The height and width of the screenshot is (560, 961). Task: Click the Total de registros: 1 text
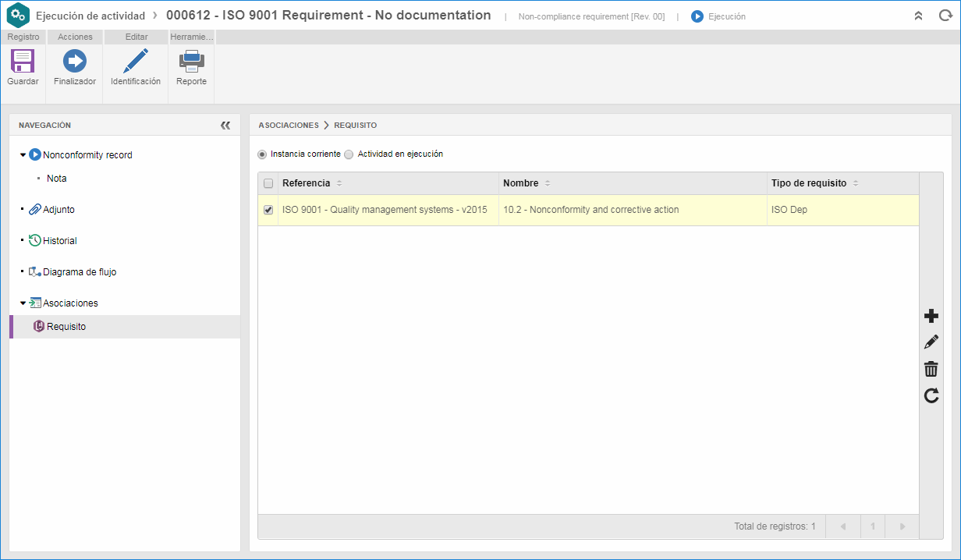click(x=775, y=526)
